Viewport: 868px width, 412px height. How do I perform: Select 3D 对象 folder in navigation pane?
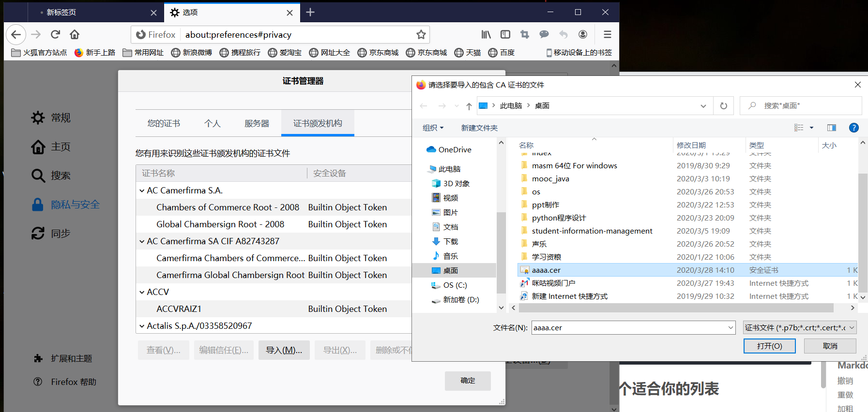pyautogui.click(x=450, y=184)
